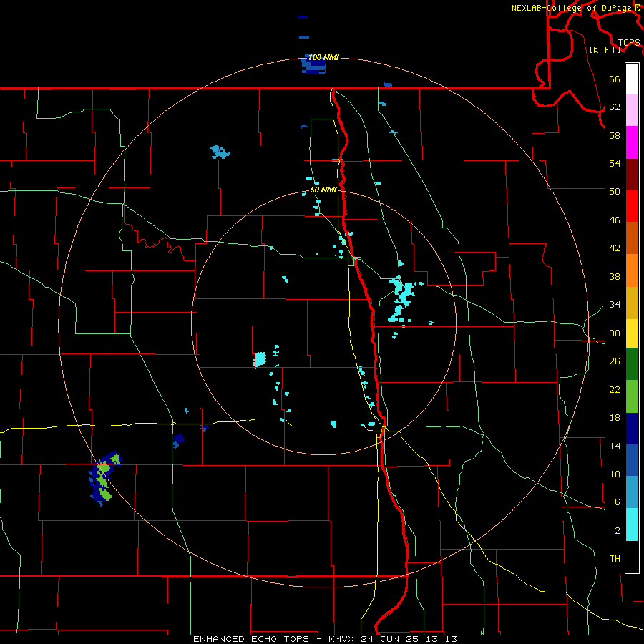The width and height of the screenshot is (644, 644).
Task: Click the 38 value on the legend
Action: 615,276
